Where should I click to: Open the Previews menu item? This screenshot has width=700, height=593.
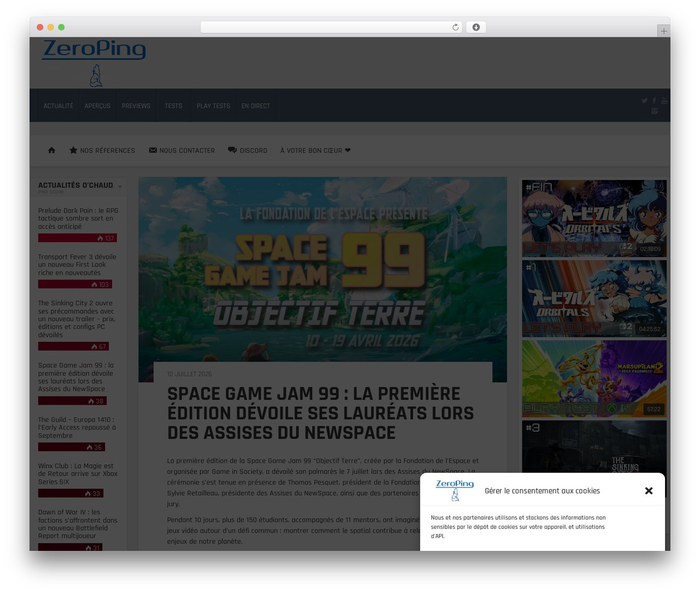[136, 106]
